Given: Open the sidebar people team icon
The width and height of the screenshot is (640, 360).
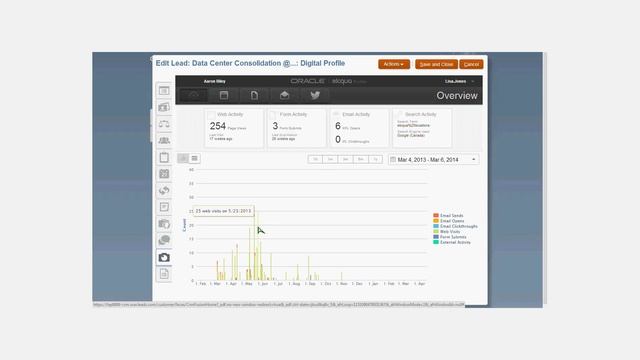Looking at the screenshot, I should 164,140.
